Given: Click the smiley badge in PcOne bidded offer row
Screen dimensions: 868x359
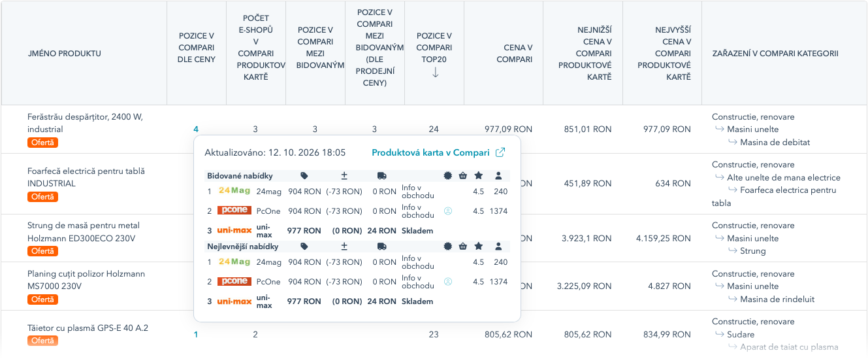Looking at the screenshot, I should pyautogui.click(x=448, y=211).
